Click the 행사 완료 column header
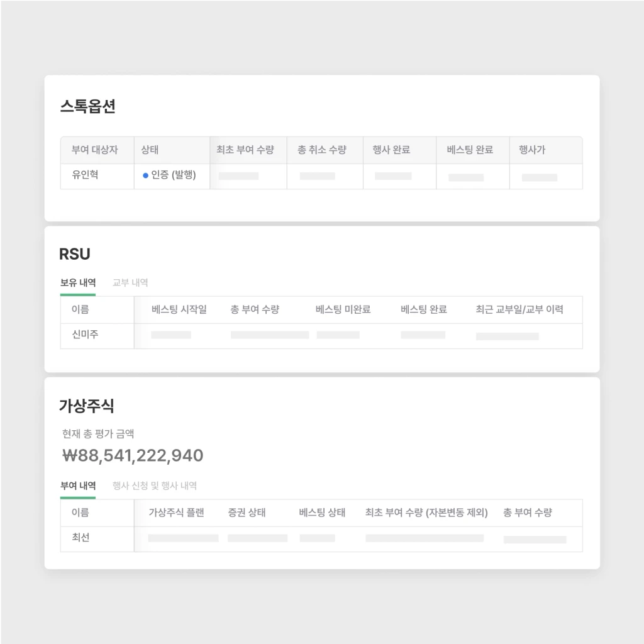Image resolution: width=644 pixels, height=644 pixels. (x=391, y=150)
